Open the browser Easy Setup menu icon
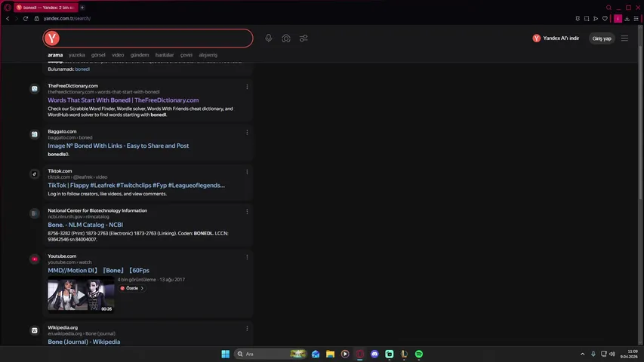The height and width of the screenshot is (362, 644). pyautogui.click(x=636, y=18)
